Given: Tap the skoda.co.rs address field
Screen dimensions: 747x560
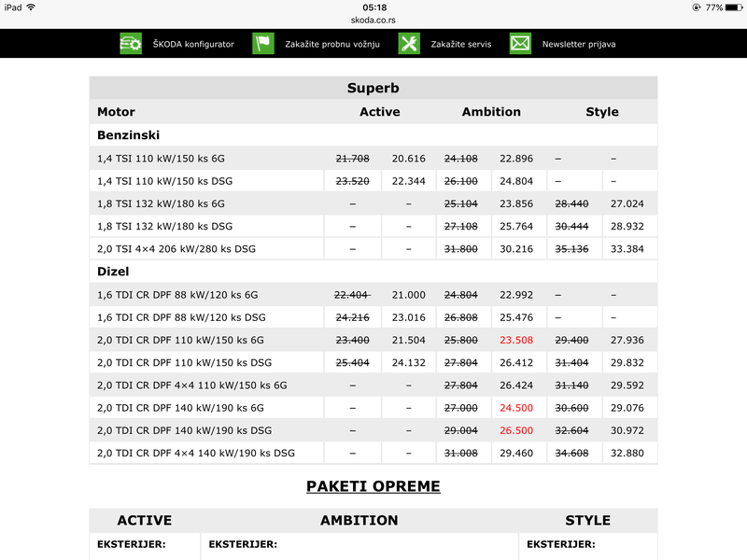Looking at the screenshot, I should pos(373,20).
